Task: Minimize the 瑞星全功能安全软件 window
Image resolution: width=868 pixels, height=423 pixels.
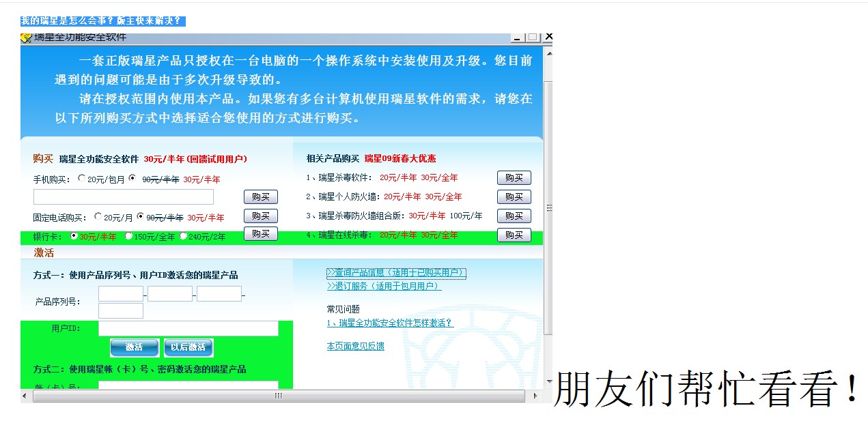Action: click(518, 37)
